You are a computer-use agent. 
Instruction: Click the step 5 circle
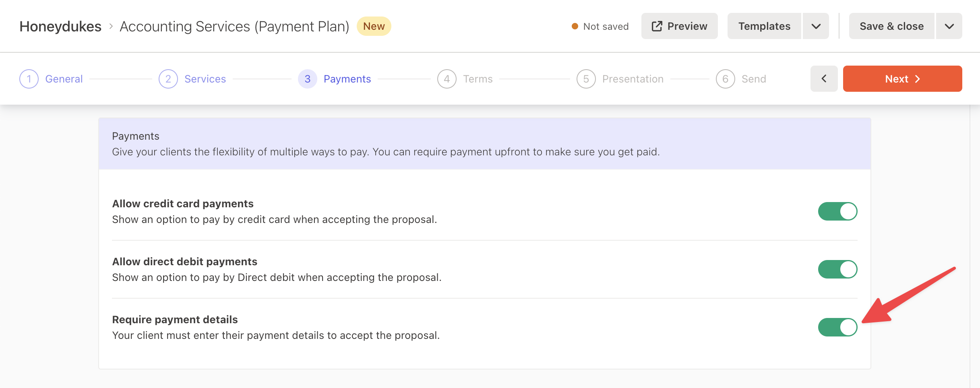586,79
